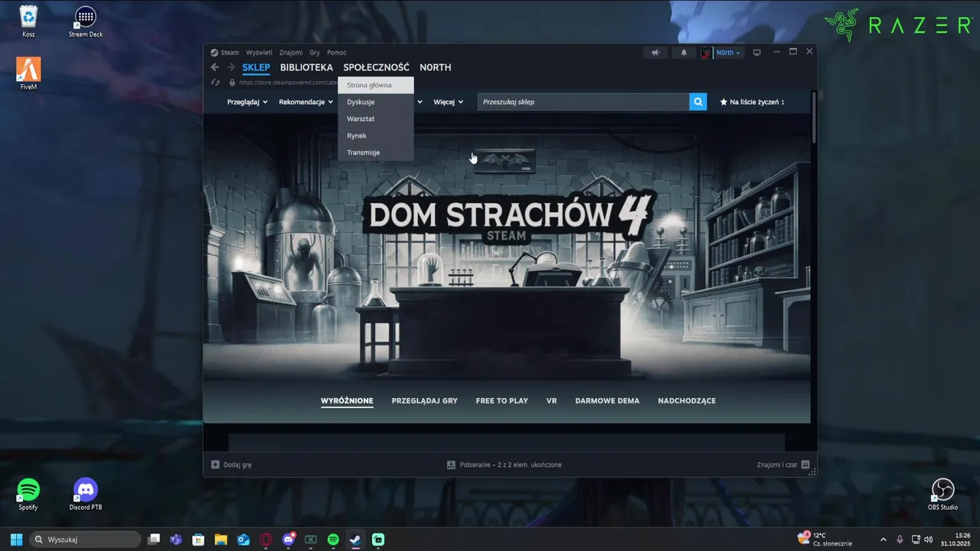The height and width of the screenshot is (551, 980).
Task: Switch to Big Picture mode icon
Action: (757, 53)
